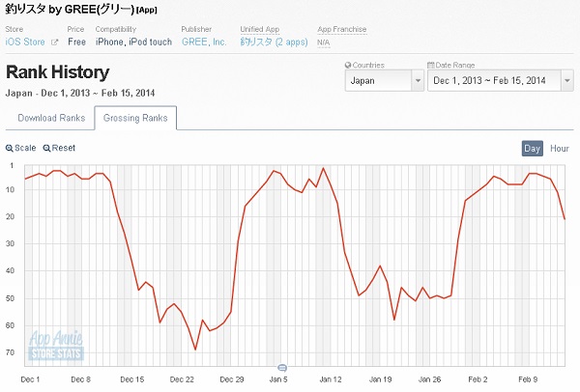Click the lowest dip on the red rank line

pos(195,349)
